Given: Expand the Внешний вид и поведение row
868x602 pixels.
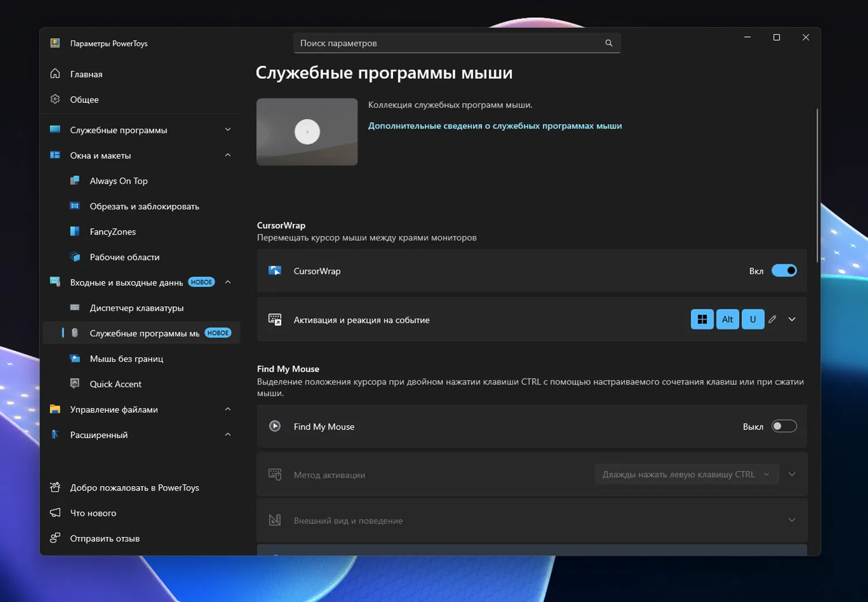Looking at the screenshot, I should click(792, 520).
